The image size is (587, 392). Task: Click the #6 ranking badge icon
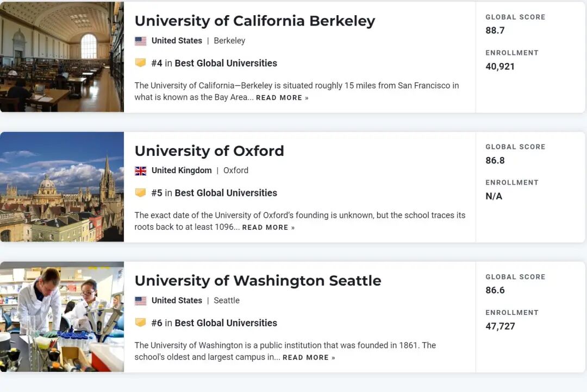click(x=140, y=323)
